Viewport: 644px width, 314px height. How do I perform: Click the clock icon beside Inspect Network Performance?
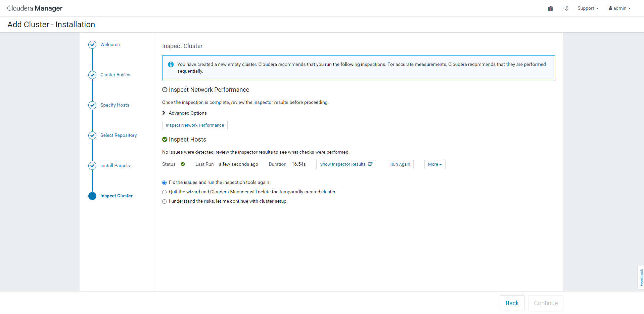(x=165, y=90)
